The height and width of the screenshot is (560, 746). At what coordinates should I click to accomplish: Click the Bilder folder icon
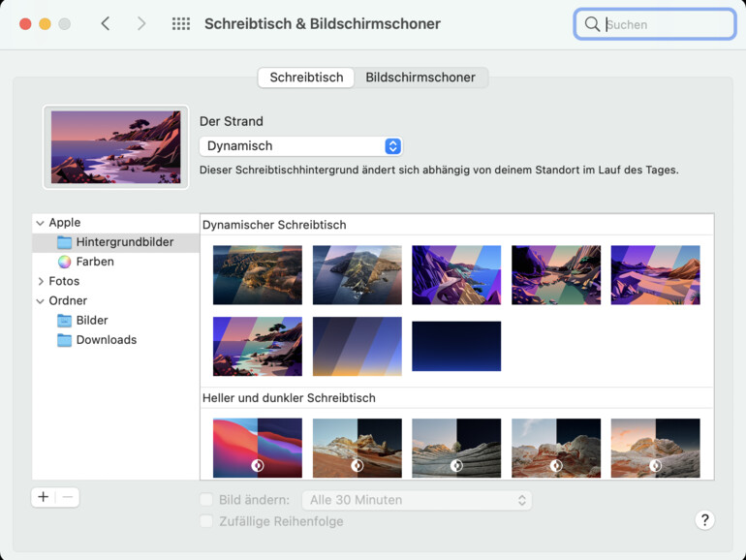tap(64, 321)
